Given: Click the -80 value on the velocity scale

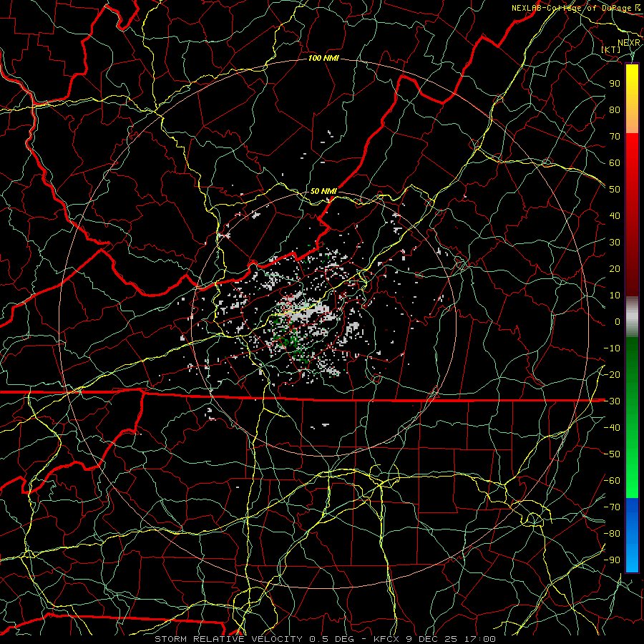Looking at the screenshot, I should (x=612, y=534).
